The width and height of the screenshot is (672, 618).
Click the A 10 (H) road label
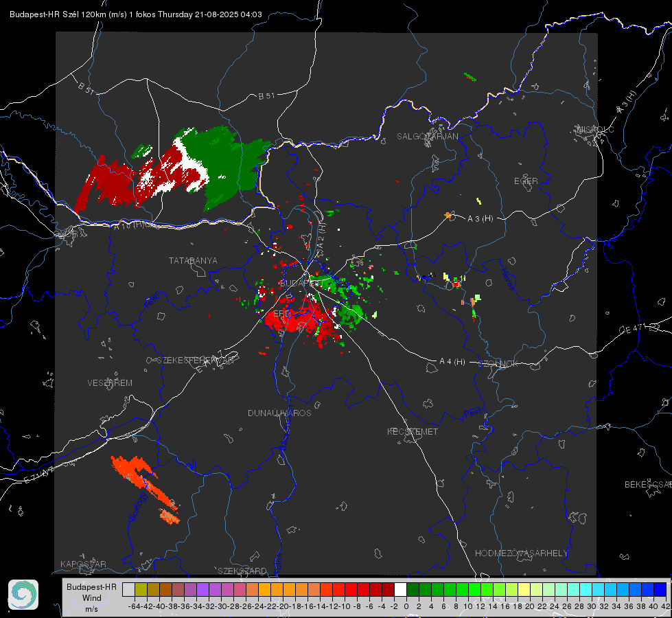[129, 226]
